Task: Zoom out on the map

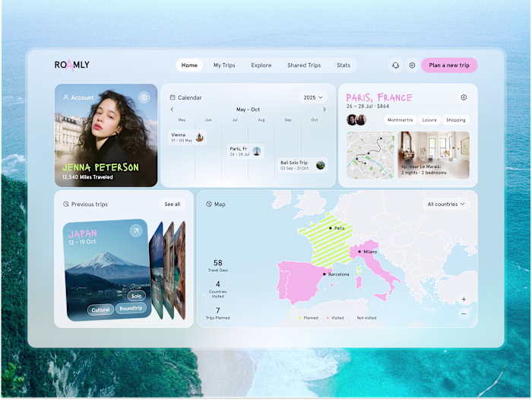Action: click(x=464, y=314)
